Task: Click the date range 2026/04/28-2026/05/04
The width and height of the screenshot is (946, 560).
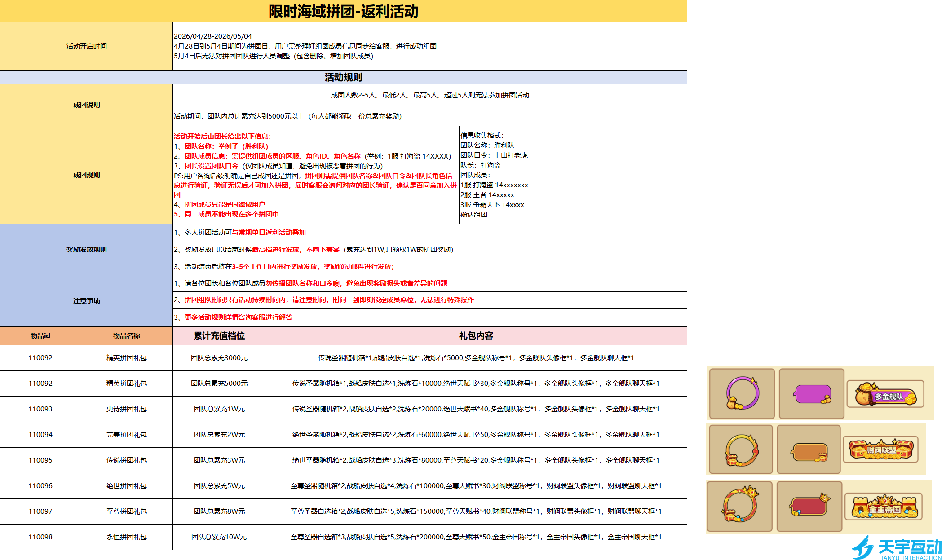Action: tap(213, 36)
